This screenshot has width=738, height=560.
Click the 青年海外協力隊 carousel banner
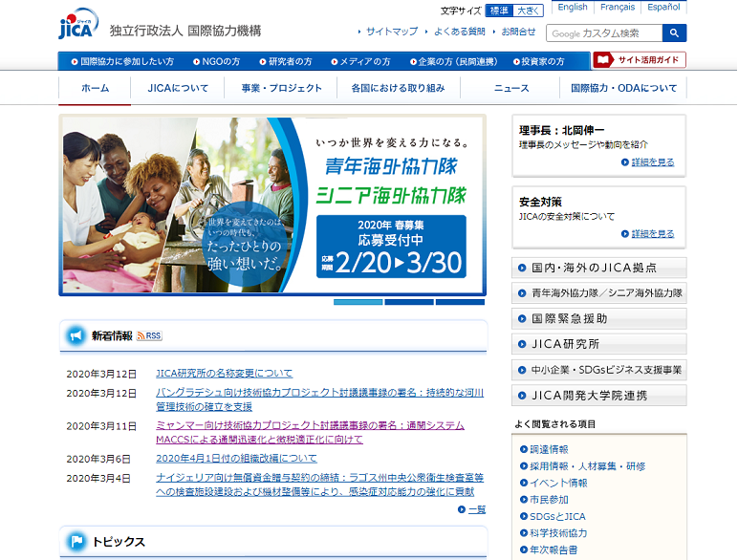(272, 205)
